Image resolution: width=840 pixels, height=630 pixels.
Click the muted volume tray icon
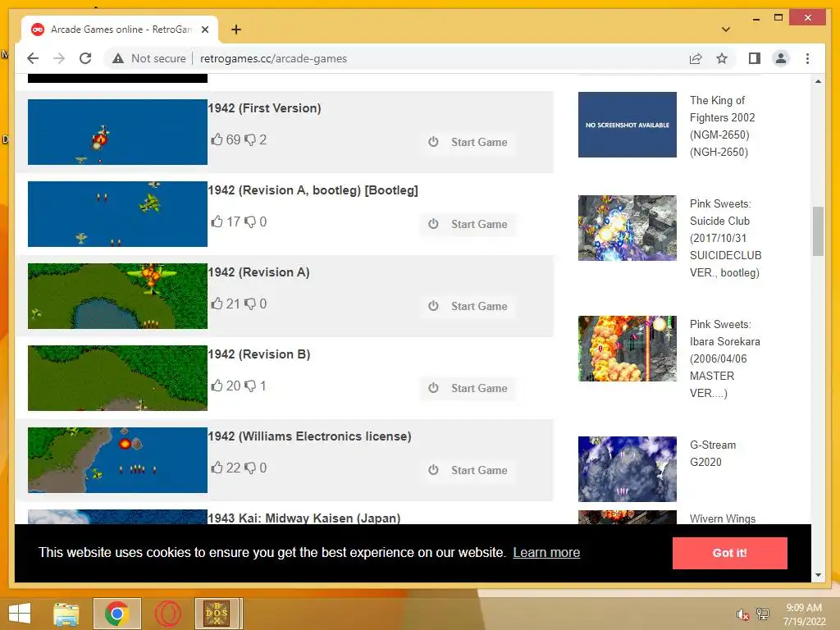pos(742,614)
